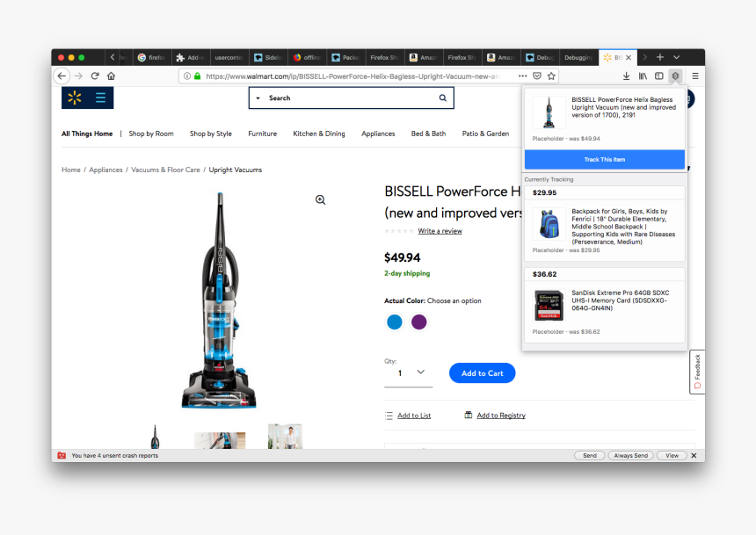The width and height of the screenshot is (756, 535).
Task: Click Track This Item button
Action: 605,160
